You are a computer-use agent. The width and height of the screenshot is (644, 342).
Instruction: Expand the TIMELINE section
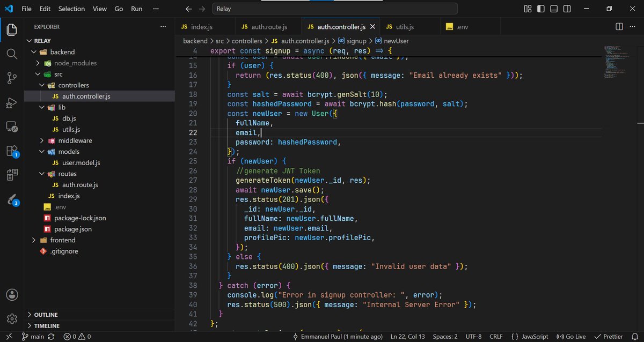pos(99,326)
